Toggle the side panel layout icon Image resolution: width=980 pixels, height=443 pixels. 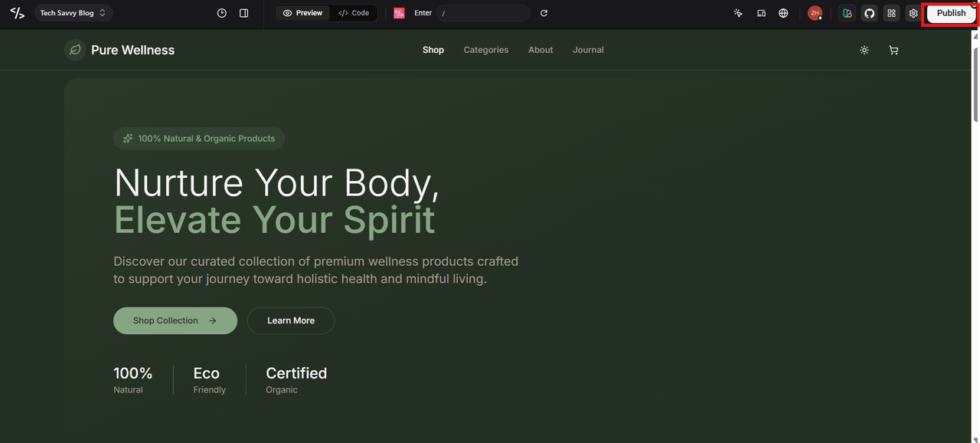[243, 13]
